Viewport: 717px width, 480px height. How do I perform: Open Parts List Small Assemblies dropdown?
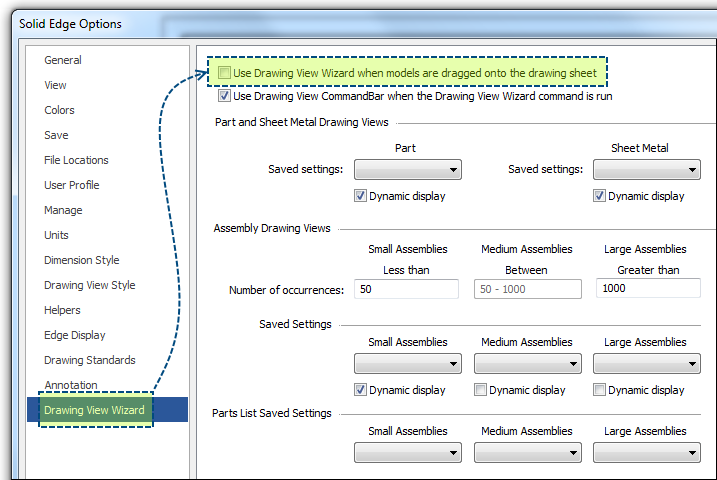408,453
